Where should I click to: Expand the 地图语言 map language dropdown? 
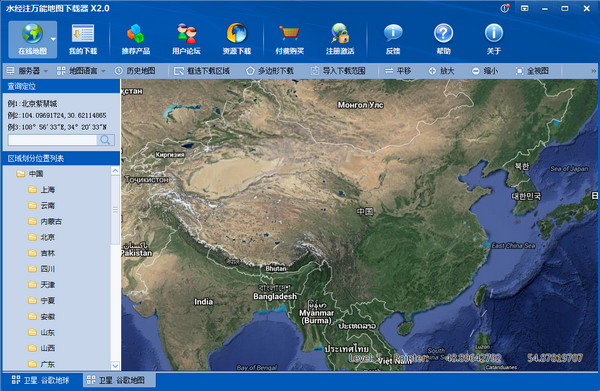pyautogui.click(x=81, y=71)
